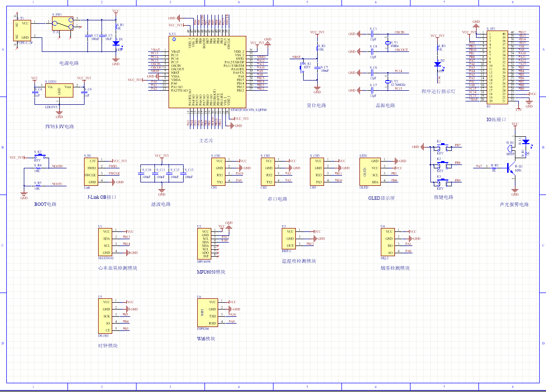Click the 'BOOT电路' section label
546x392 pixels.
(45, 204)
